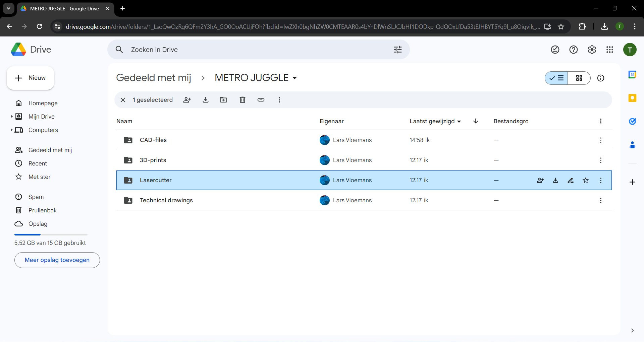
Task: Bookmark this page star icon
Action: pos(561,26)
